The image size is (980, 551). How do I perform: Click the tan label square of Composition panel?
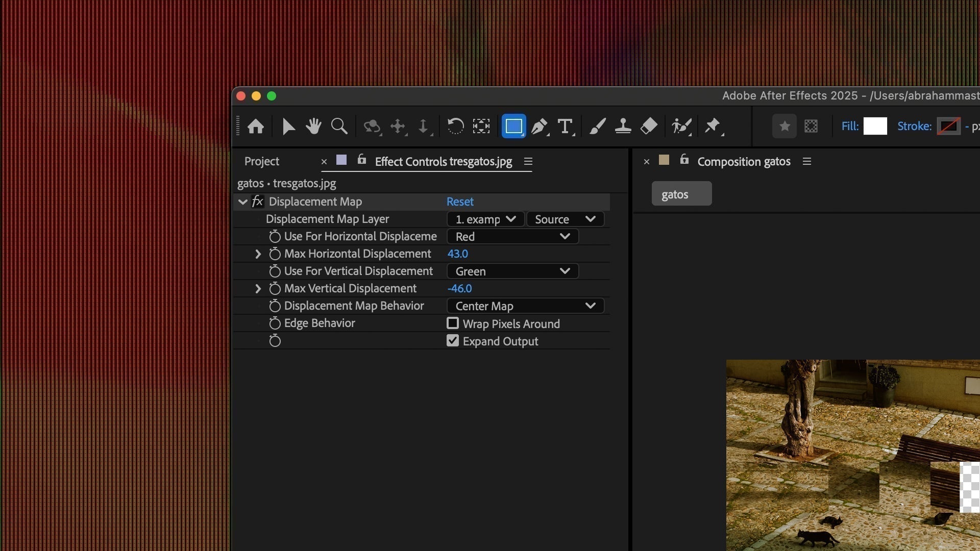click(664, 160)
